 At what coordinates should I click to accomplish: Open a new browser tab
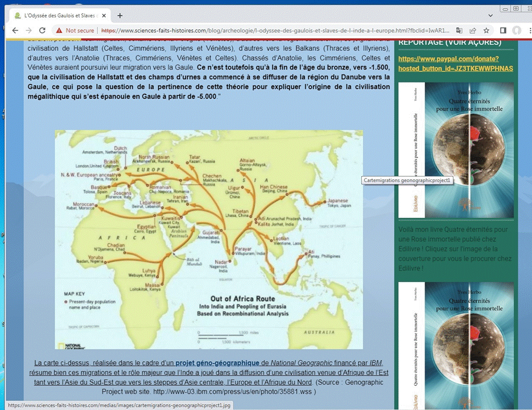pyautogui.click(x=120, y=16)
